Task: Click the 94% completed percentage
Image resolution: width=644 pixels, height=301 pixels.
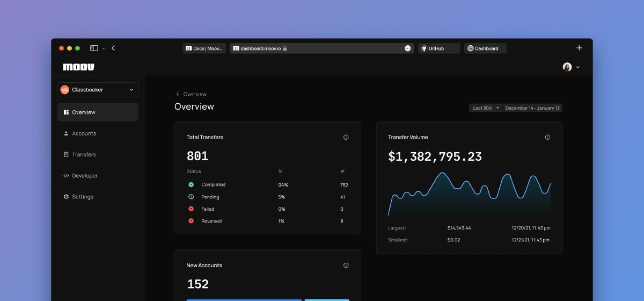Action: click(283, 184)
